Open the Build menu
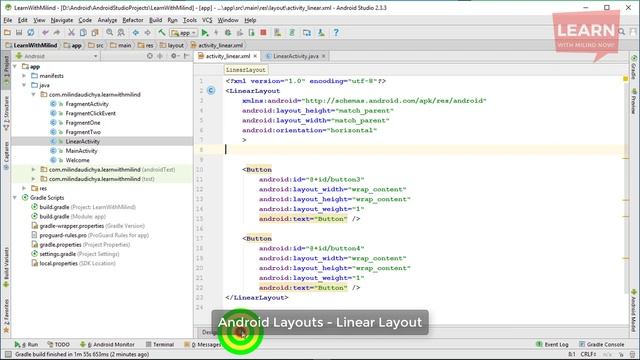Viewport: 640px width, 360px height. tap(155, 20)
